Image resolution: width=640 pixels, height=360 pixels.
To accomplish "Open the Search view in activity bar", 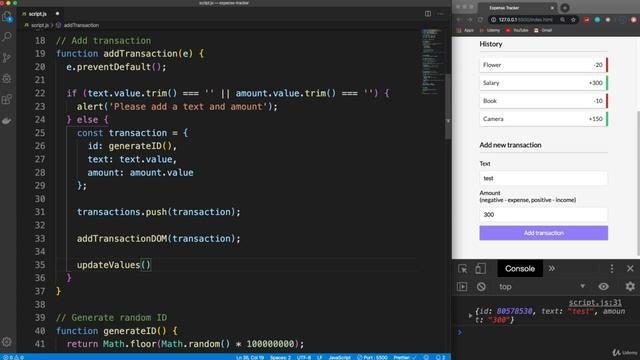I will 7,37.
